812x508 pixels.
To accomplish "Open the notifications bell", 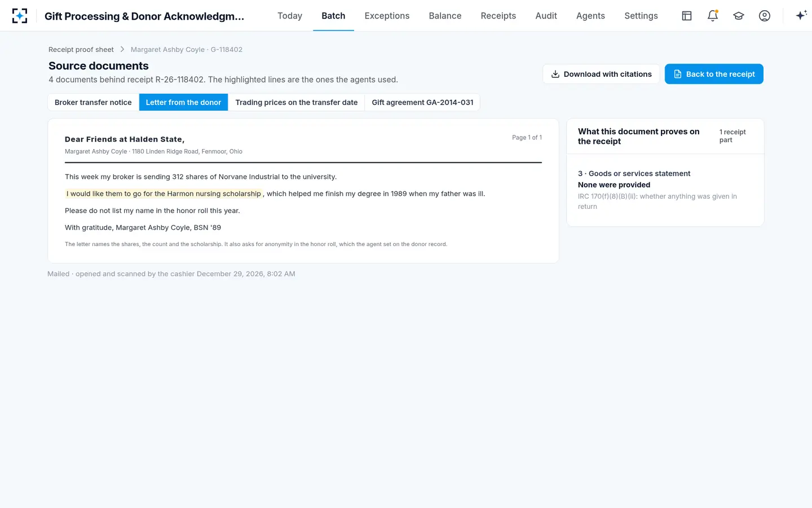I will coord(713,16).
